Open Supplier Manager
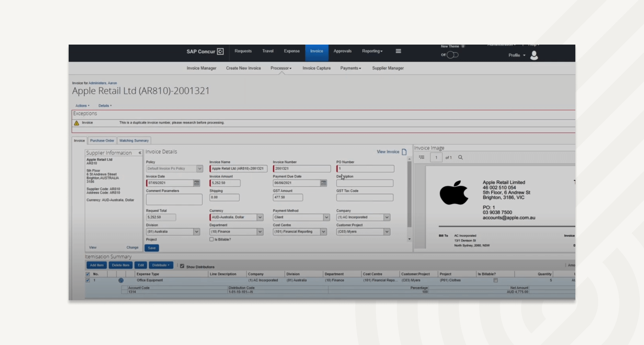644x345 pixels. click(x=388, y=68)
